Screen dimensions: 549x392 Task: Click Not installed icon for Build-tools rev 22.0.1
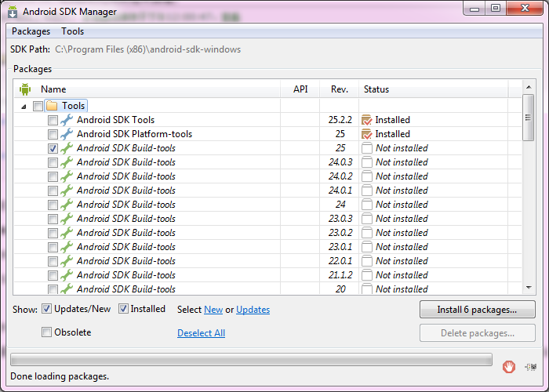(x=367, y=261)
